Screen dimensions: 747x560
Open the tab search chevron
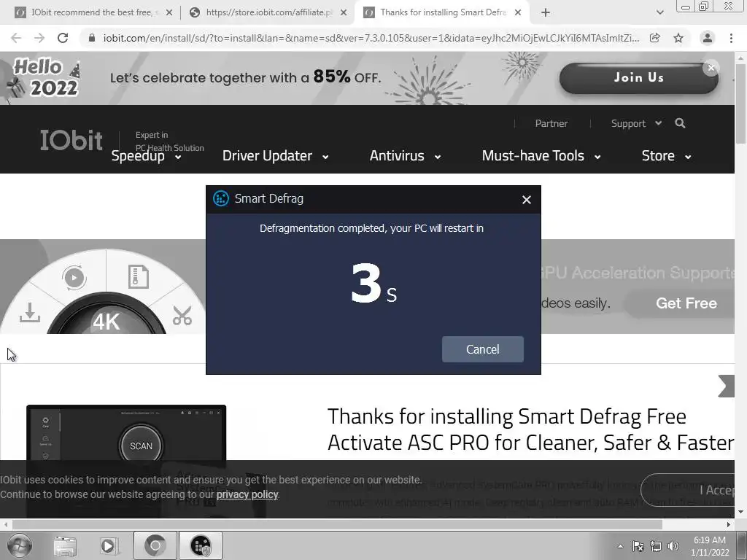click(x=659, y=12)
